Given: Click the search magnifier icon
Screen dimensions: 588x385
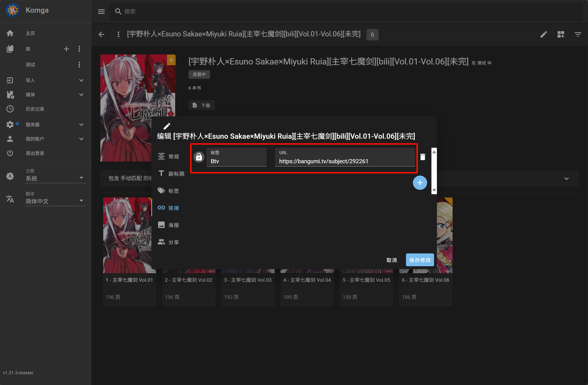Looking at the screenshot, I should tap(118, 11).
